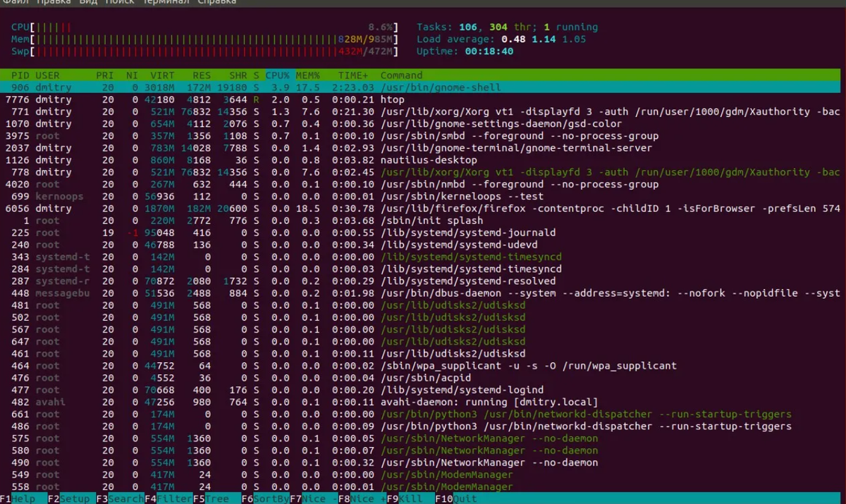This screenshot has width=846, height=504.
Task: Sort by the Command column header
Action: (x=401, y=75)
